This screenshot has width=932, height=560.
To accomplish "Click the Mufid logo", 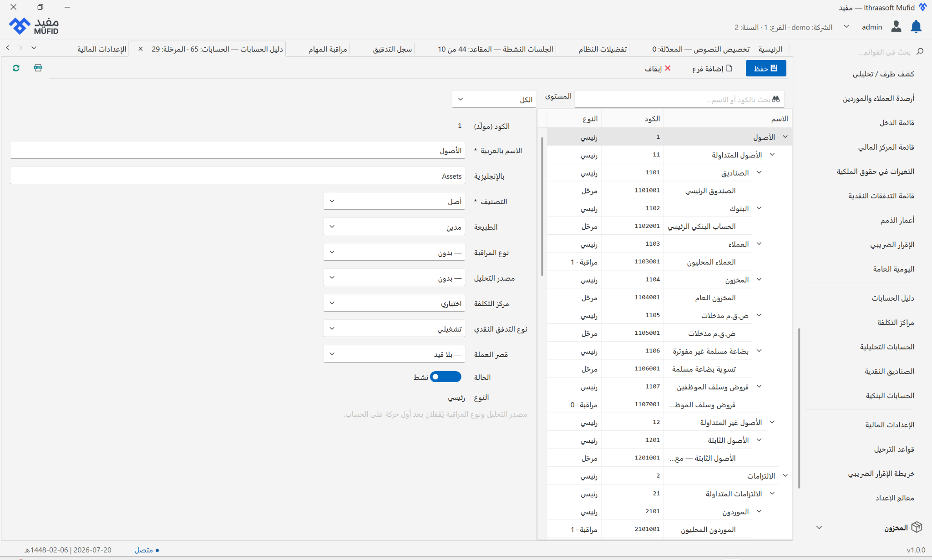I will pyautogui.click(x=34, y=26).
